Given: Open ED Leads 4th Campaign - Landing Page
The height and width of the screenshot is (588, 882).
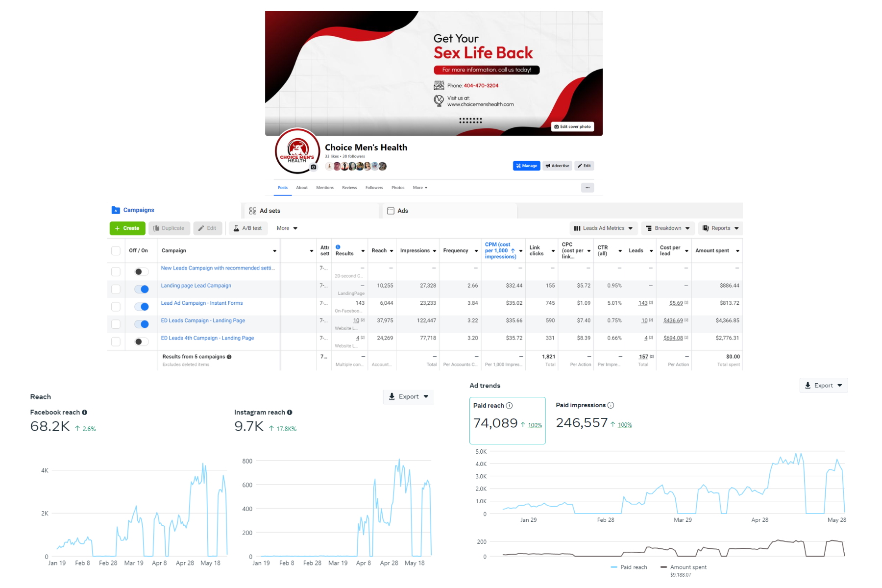Looking at the screenshot, I should tap(207, 338).
